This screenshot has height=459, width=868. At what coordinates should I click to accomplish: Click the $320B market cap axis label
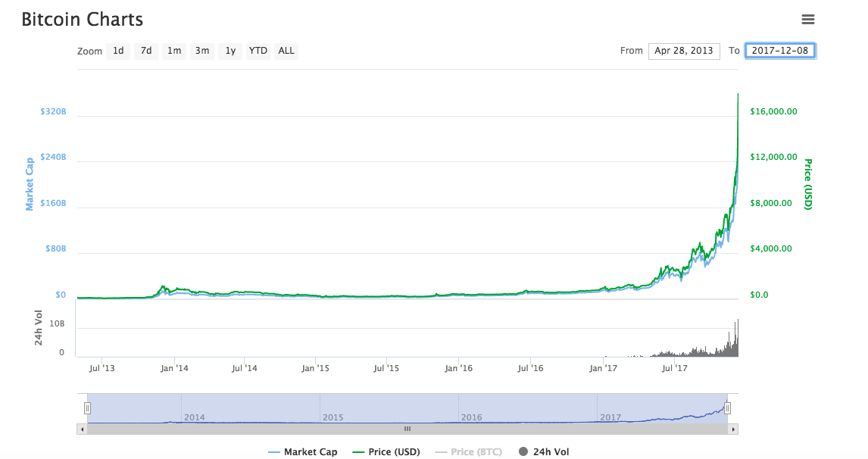tap(53, 111)
